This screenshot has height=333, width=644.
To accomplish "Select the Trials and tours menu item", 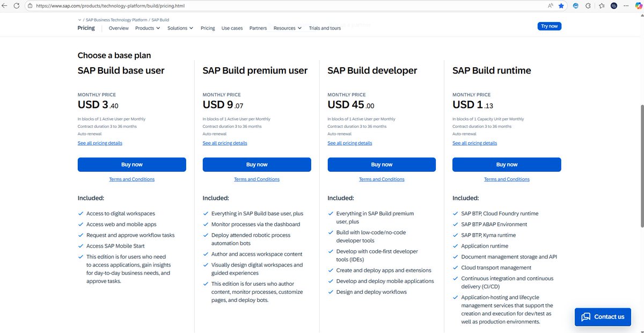I will coord(326,28).
